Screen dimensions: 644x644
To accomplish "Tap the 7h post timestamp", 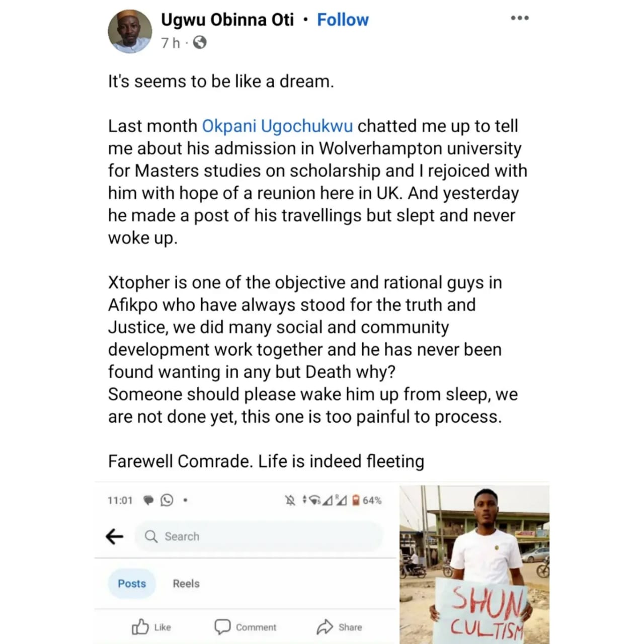I will [x=170, y=43].
